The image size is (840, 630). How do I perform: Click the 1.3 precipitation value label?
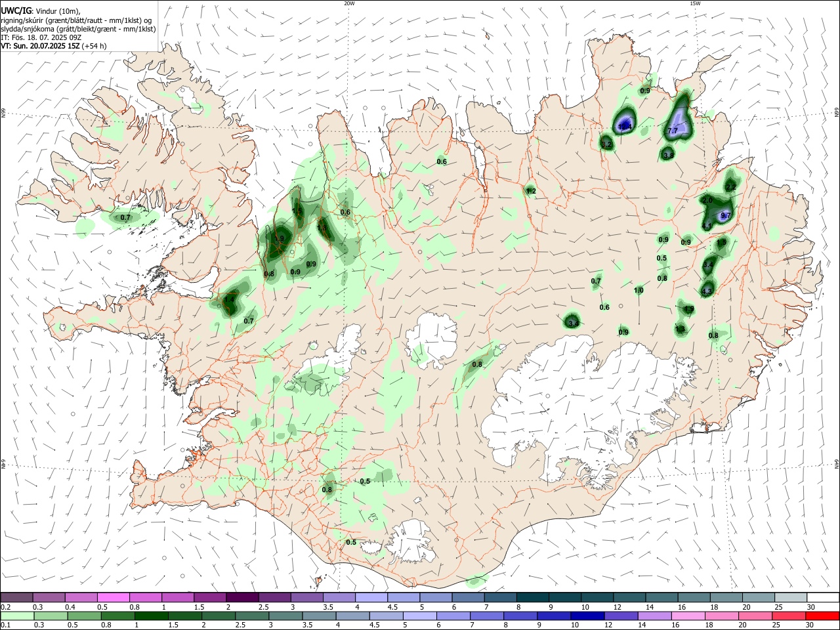pyautogui.click(x=680, y=329)
